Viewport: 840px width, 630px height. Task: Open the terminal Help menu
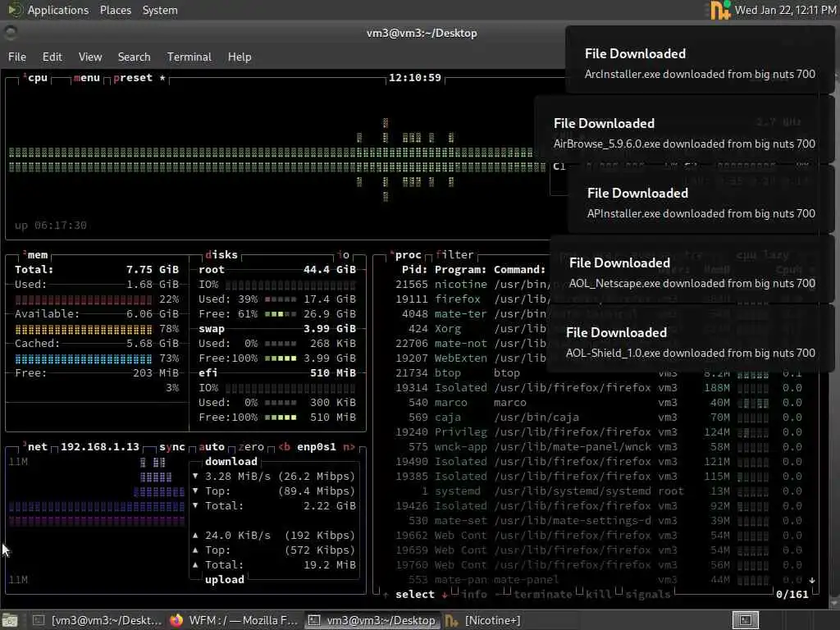pos(240,57)
